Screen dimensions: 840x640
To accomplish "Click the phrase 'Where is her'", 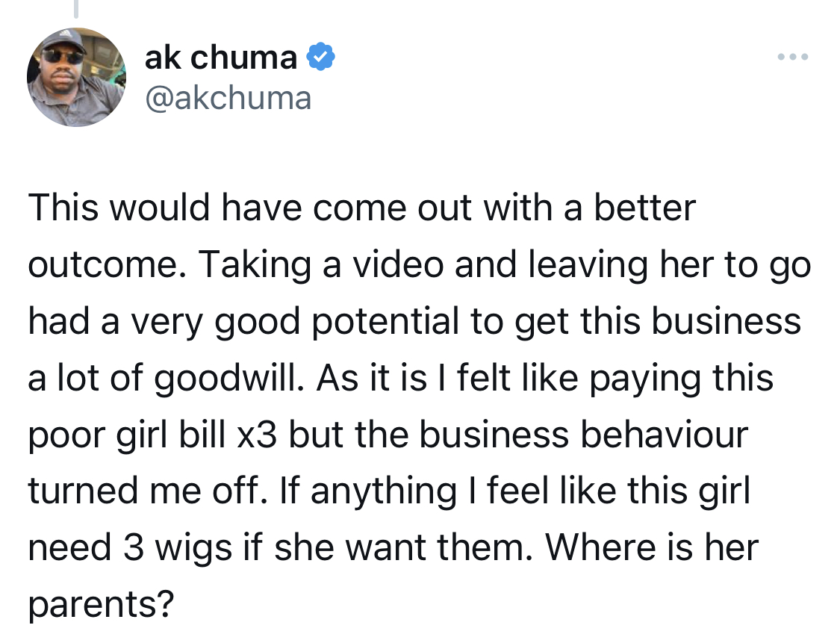I will click(x=651, y=548).
